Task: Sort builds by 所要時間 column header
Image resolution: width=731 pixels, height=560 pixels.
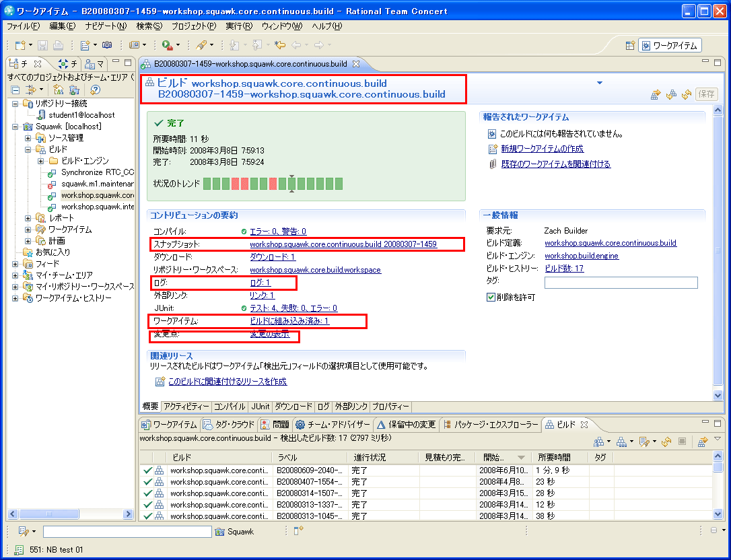Action: click(x=561, y=458)
